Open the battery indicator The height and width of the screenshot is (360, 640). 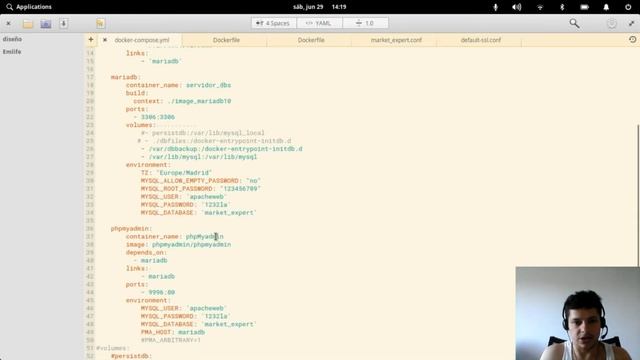pyautogui.click(x=584, y=7)
